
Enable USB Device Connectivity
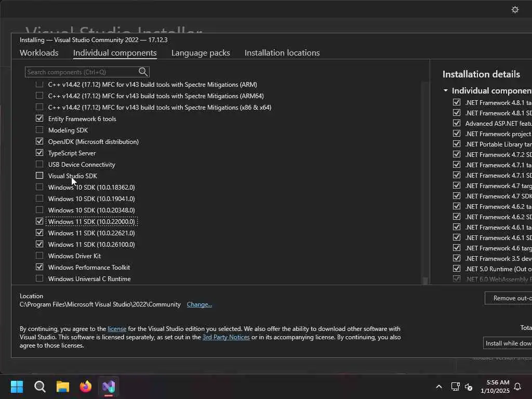39,164
